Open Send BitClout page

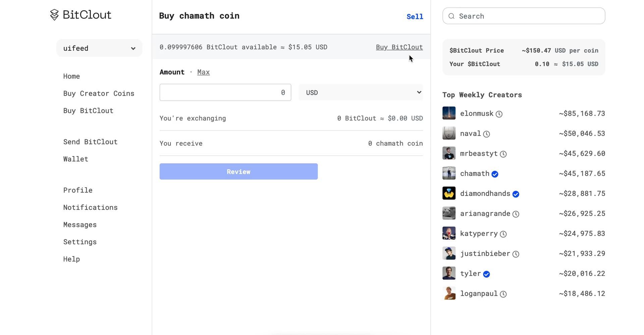point(90,142)
